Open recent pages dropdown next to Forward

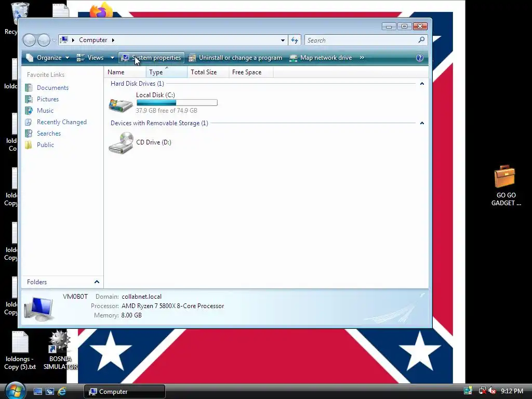54,40
